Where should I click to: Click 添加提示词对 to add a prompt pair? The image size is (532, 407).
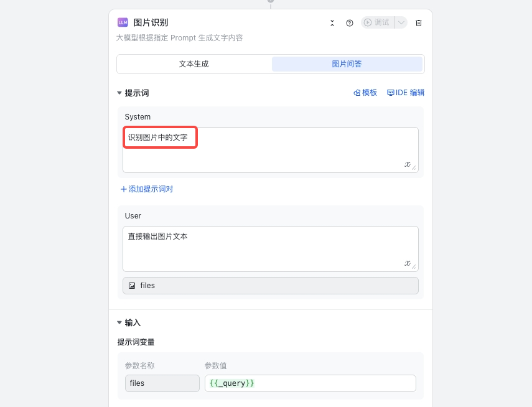147,189
